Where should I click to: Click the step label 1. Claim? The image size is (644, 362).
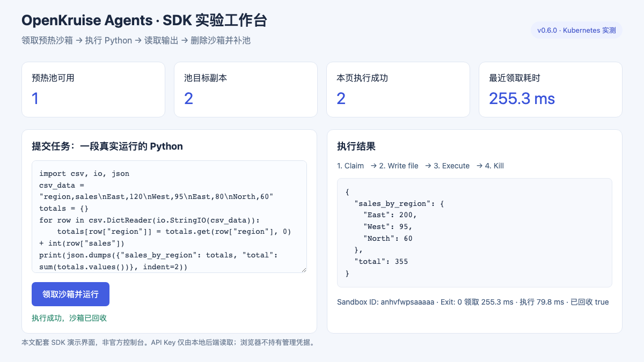coord(350,166)
